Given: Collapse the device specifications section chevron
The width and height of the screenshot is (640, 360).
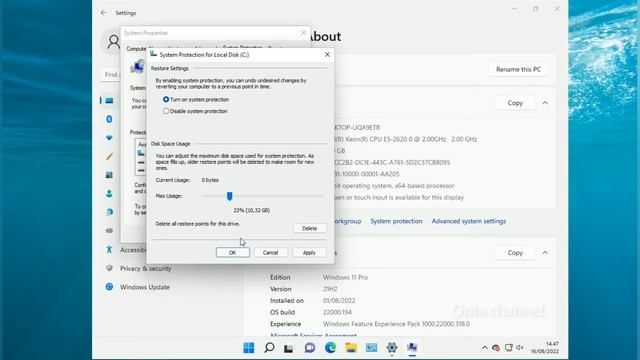Looking at the screenshot, I should [545, 103].
